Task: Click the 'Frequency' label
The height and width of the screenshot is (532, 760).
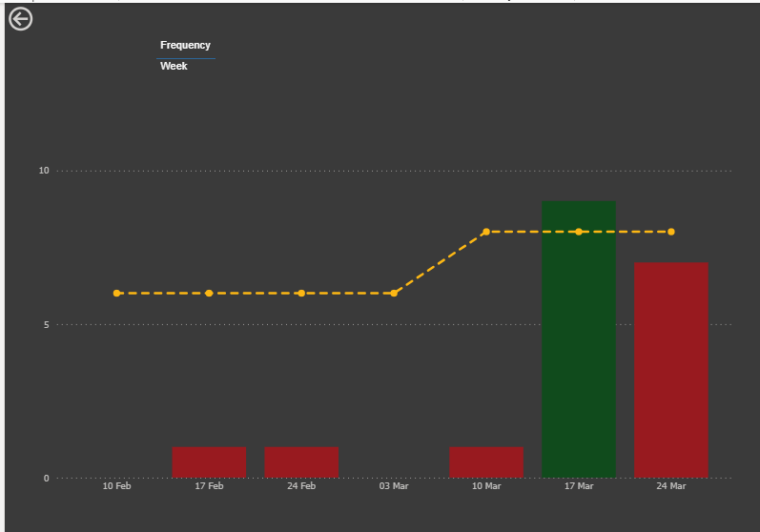Action: pyautogui.click(x=185, y=45)
